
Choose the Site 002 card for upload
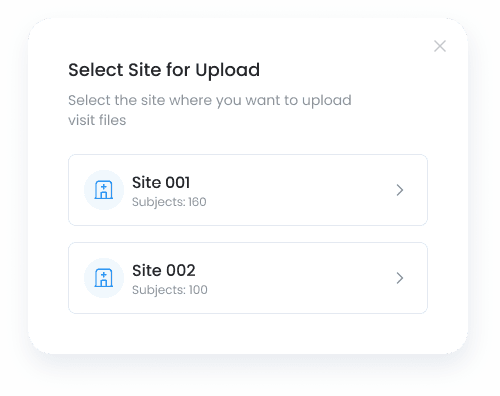point(248,278)
